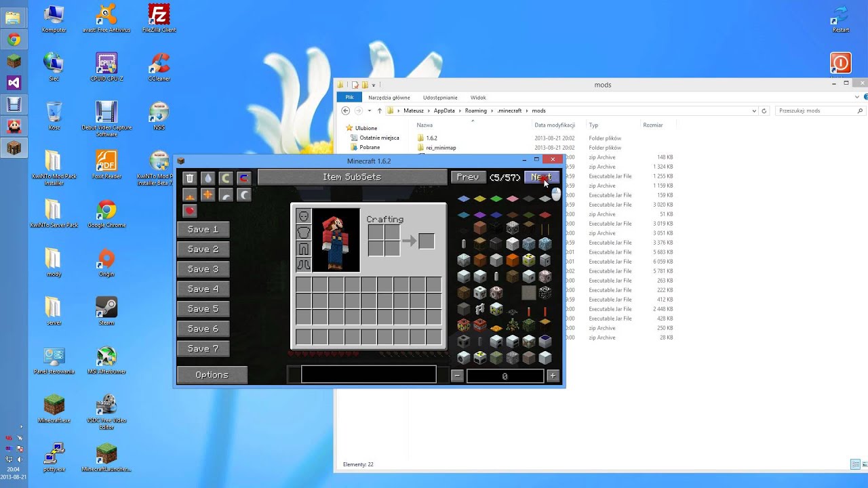
Task: Click the item quantity field showing 0
Action: [505, 375]
